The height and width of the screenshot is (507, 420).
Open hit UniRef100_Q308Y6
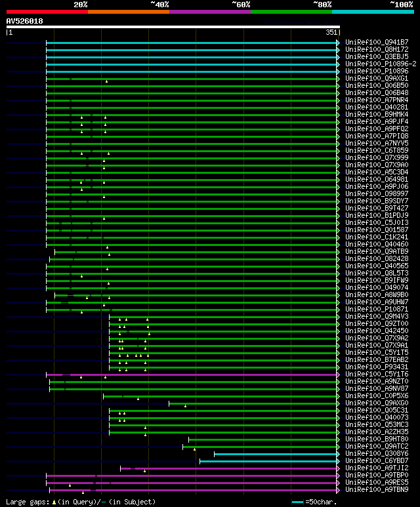(x=377, y=454)
